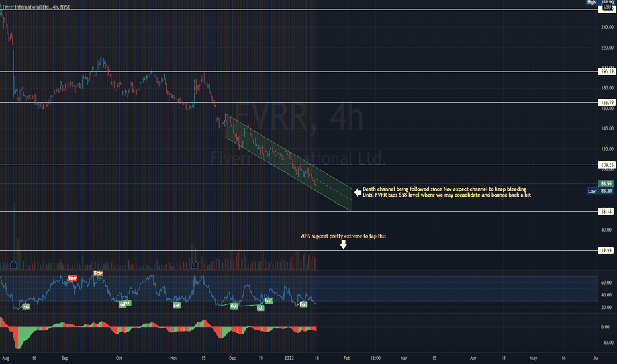Click the 85.55 current price label
The width and height of the screenshot is (617, 364).
click(x=606, y=183)
